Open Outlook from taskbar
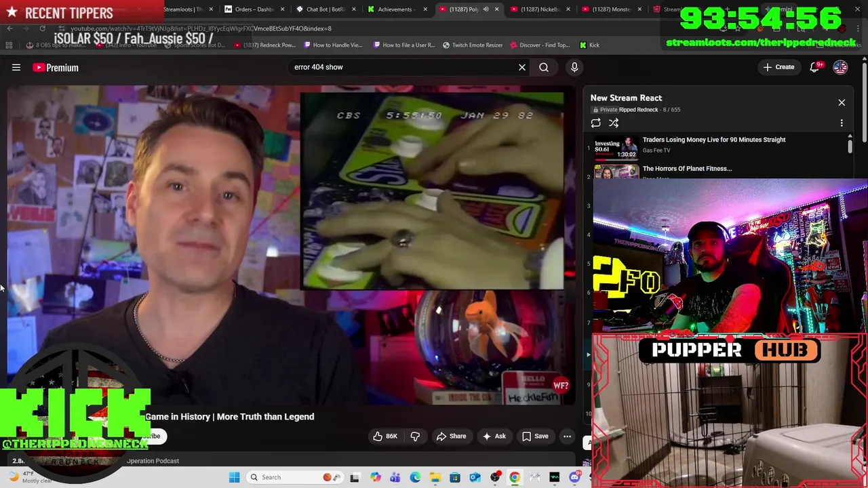 click(x=475, y=477)
